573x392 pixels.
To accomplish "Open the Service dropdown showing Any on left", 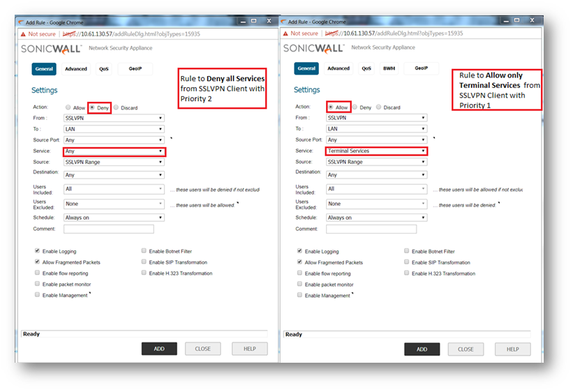I will click(114, 151).
